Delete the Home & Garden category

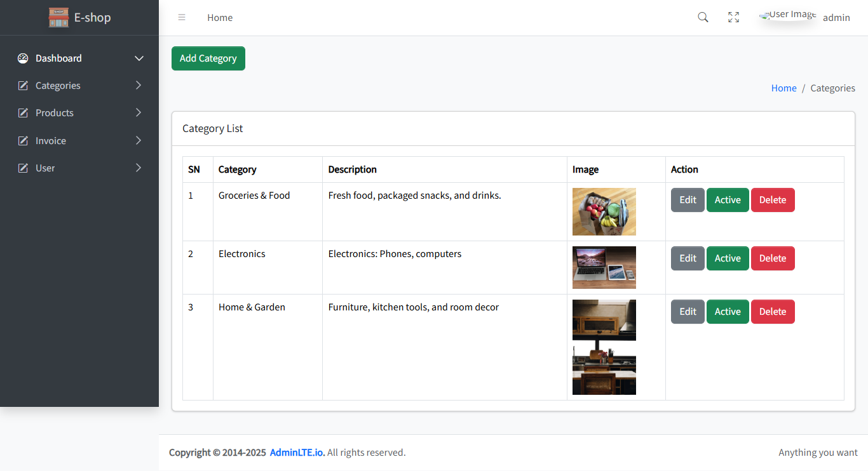773,312
